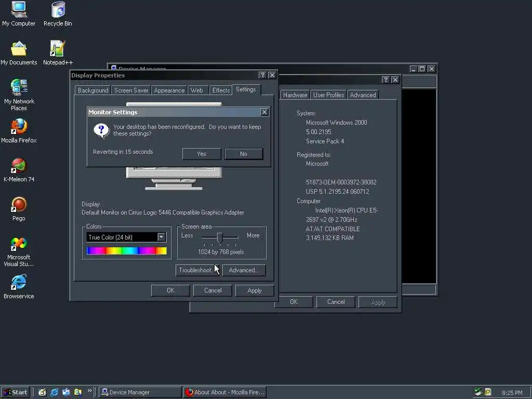Click Yes to keep the monitor settings
This screenshot has width=532, height=399.
pos(202,154)
